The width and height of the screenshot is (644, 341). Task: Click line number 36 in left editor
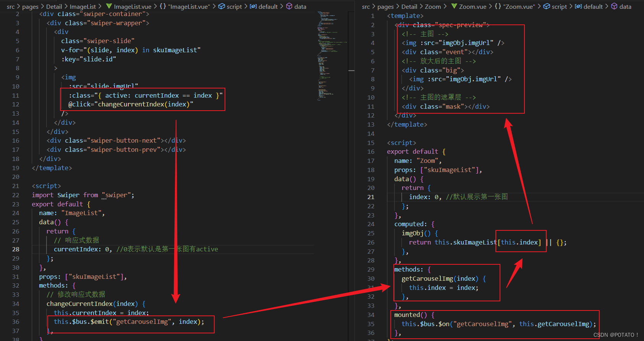[x=16, y=322]
